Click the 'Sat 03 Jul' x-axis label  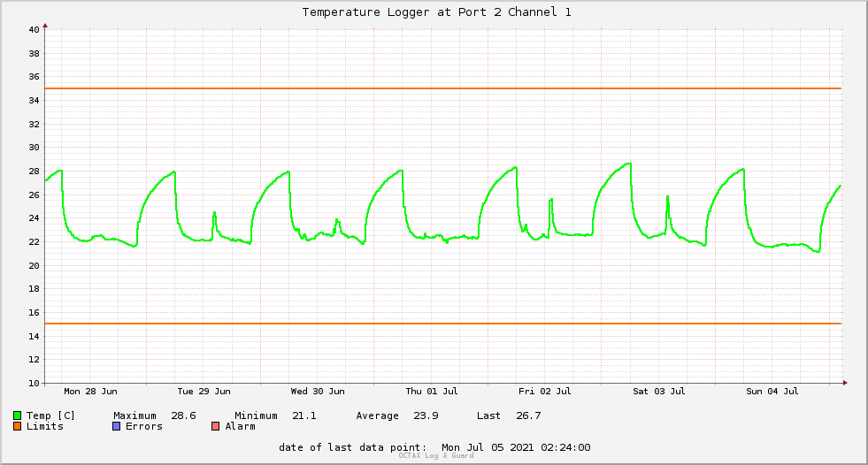(659, 392)
